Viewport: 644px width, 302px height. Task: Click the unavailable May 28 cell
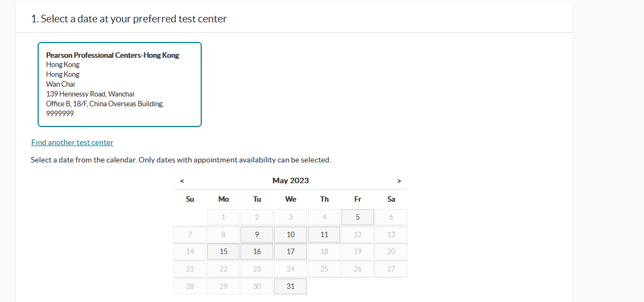pos(190,286)
